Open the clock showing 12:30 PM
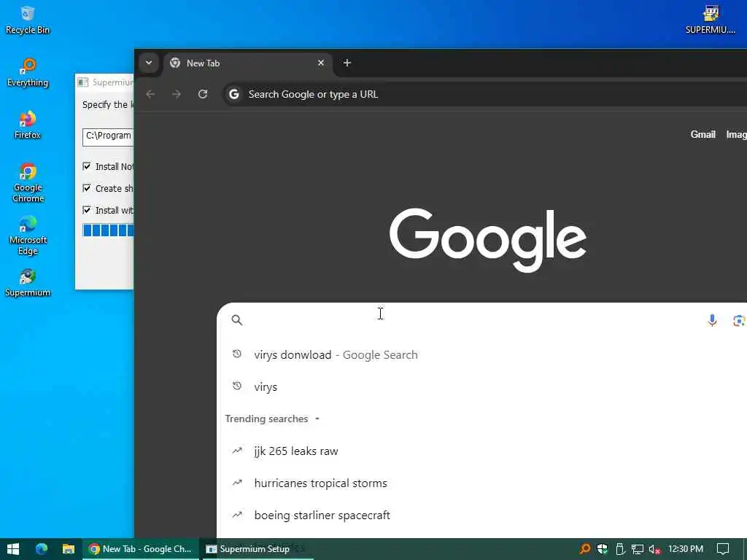The height and width of the screenshot is (560, 747). click(x=686, y=549)
